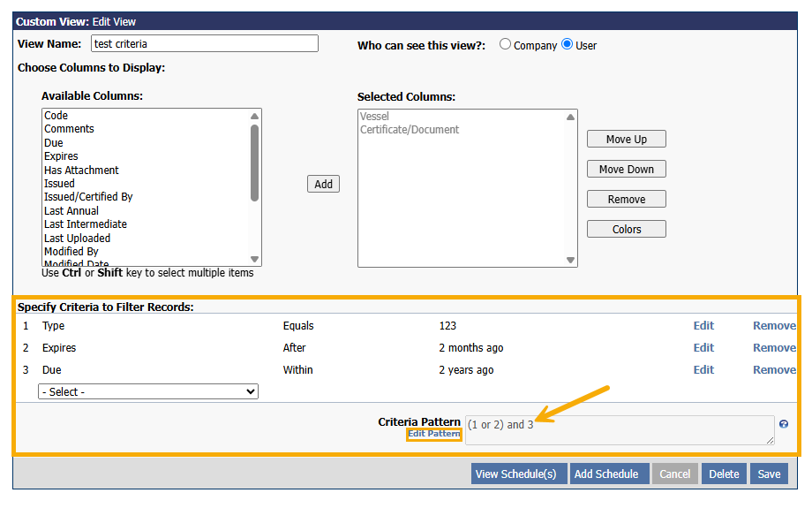This screenshot has height=508, width=812.
Task: Edit the Type criteria row
Action: (x=703, y=326)
